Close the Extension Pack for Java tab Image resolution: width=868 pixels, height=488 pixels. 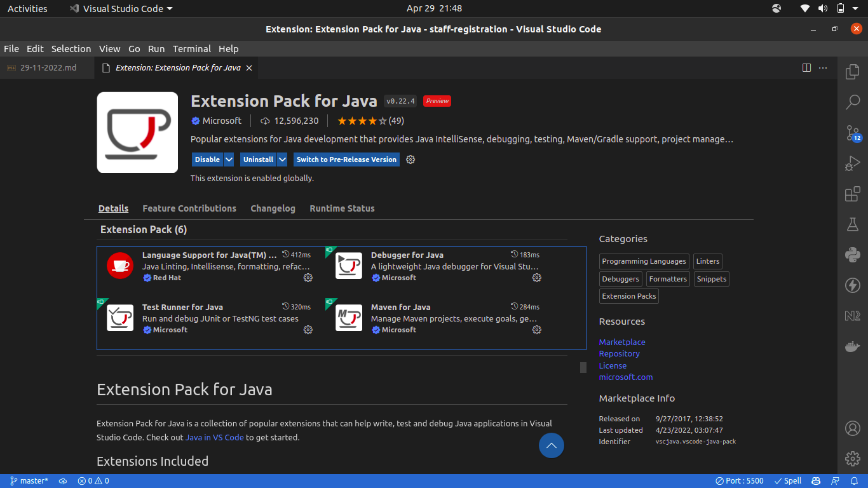[249, 67]
